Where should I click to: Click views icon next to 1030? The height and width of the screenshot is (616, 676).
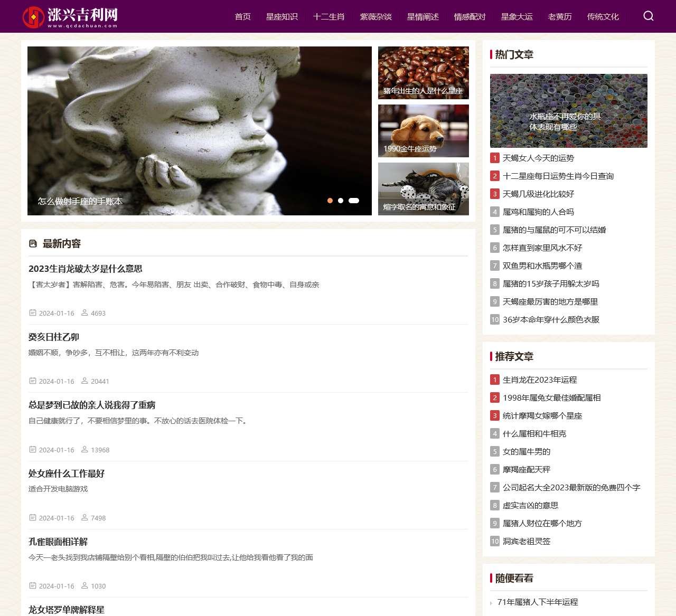click(84, 586)
